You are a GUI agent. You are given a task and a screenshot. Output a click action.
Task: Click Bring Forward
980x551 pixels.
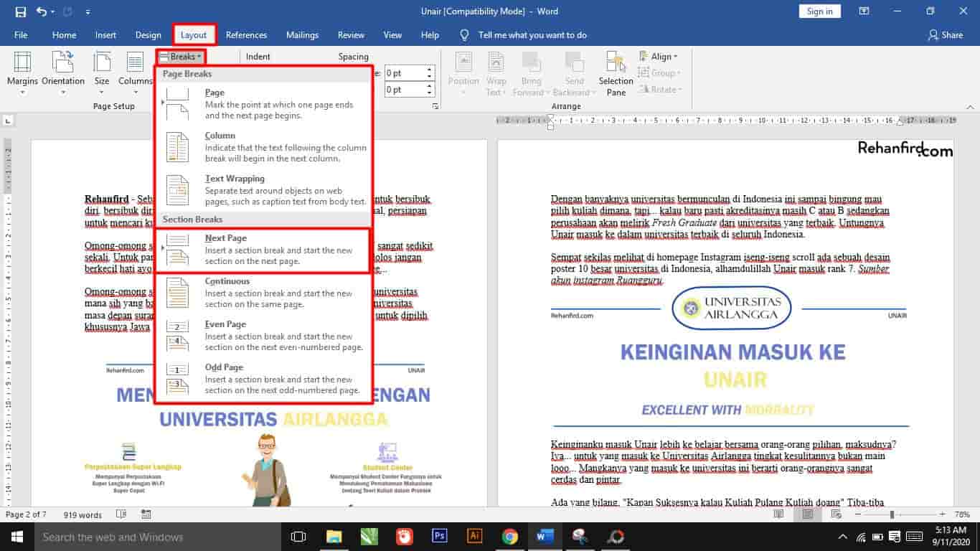(x=532, y=74)
